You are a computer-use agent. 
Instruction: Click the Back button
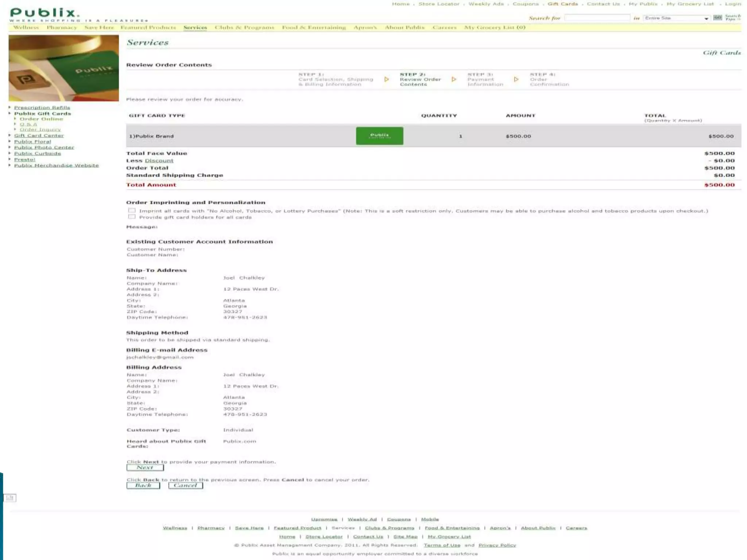coord(143,486)
